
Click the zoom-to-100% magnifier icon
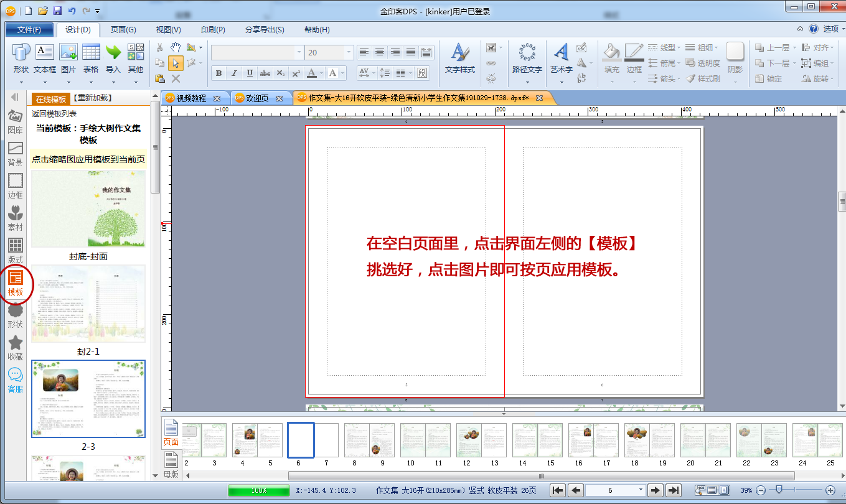point(700,490)
